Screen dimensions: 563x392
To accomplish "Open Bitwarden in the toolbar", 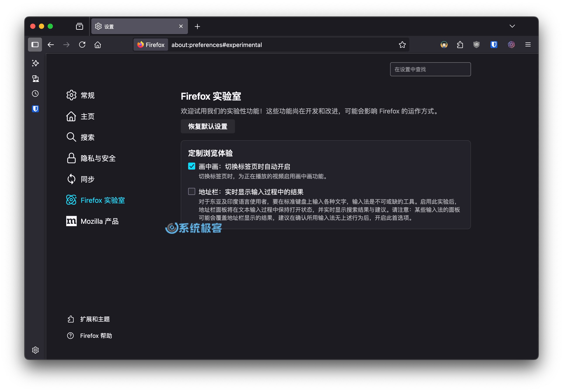I will point(493,45).
